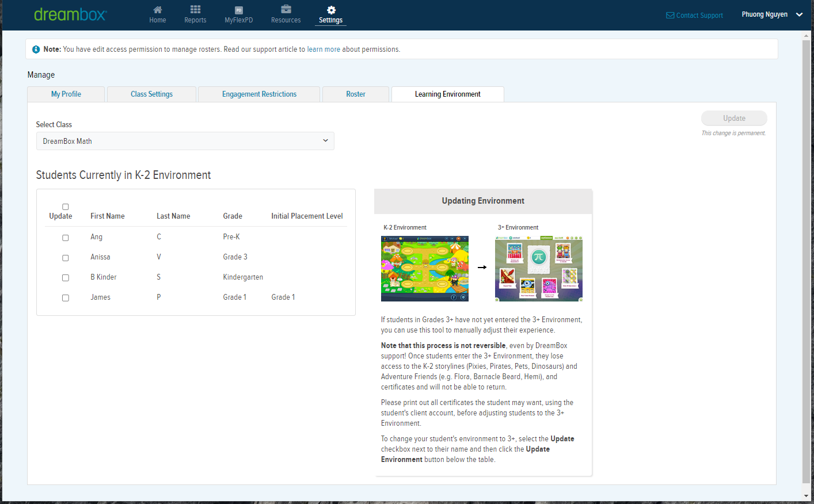Switch to the Engagement Restrictions tab
This screenshot has width=814, height=504.
point(259,94)
